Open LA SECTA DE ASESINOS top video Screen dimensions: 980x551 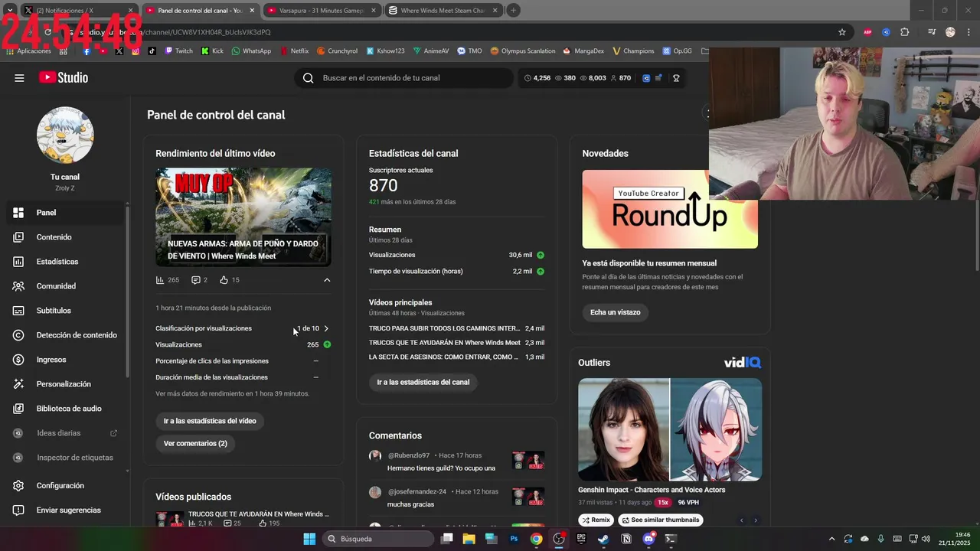coord(444,357)
